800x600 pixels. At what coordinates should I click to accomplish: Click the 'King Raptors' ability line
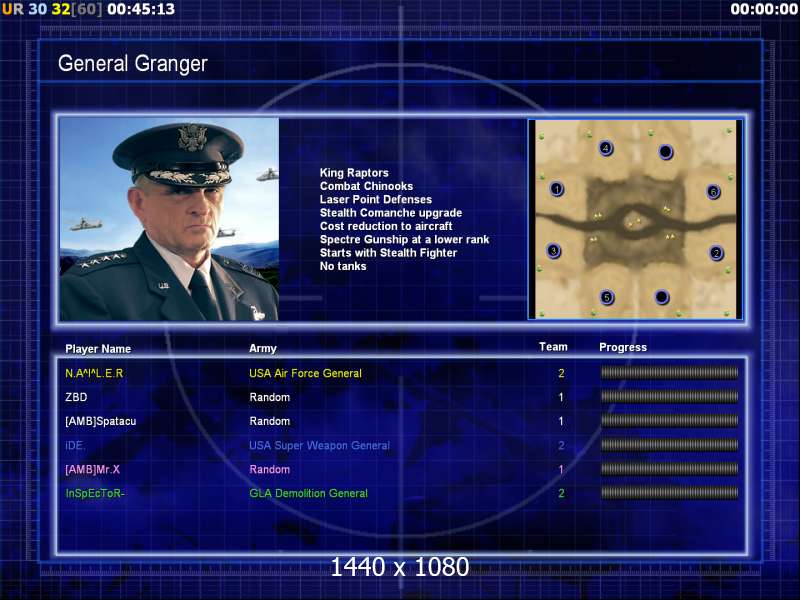(354, 173)
